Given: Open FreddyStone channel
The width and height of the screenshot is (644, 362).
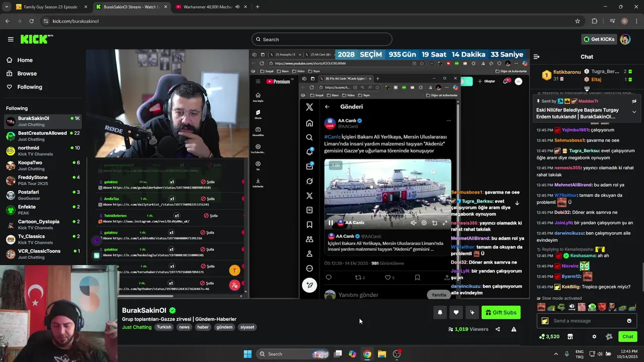Looking at the screenshot, I should tap(43, 180).
